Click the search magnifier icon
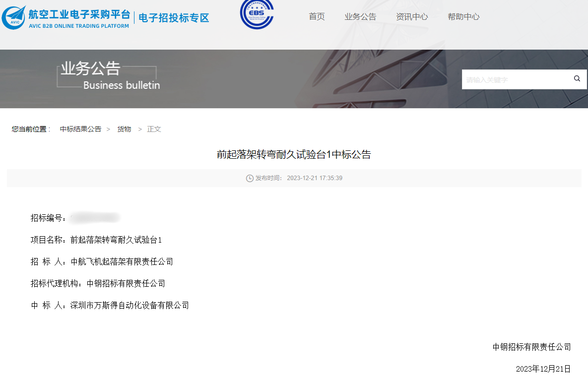588x388 pixels. click(x=577, y=79)
